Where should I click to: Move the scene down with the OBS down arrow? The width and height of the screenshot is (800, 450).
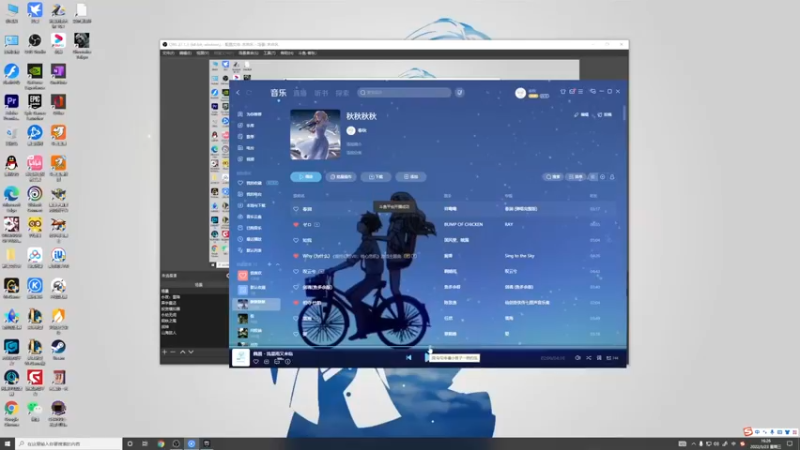(x=191, y=352)
